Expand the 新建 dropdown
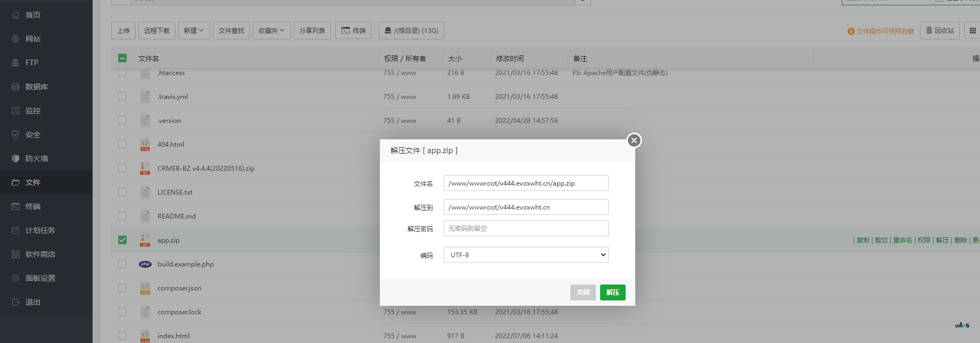Image resolution: width=980 pixels, height=343 pixels. (194, 31)
